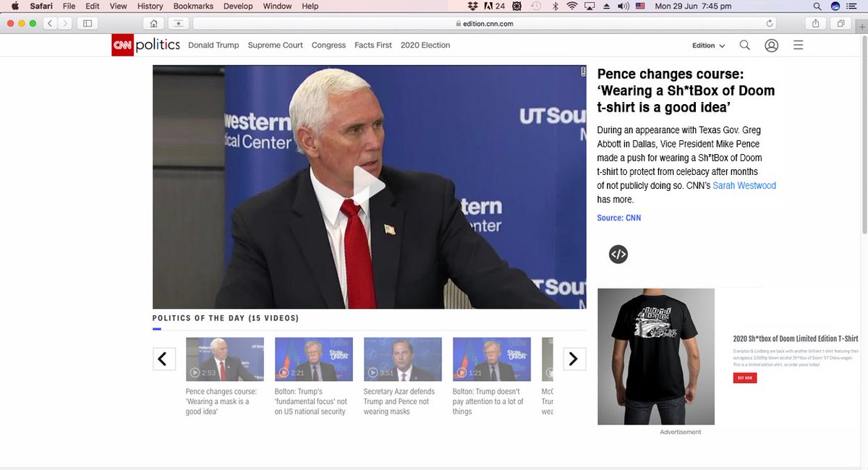Image resolution: width=868 pixels, height=470 pixels.
Task: Click the embed code icon below the article
Action: (618, 254)
